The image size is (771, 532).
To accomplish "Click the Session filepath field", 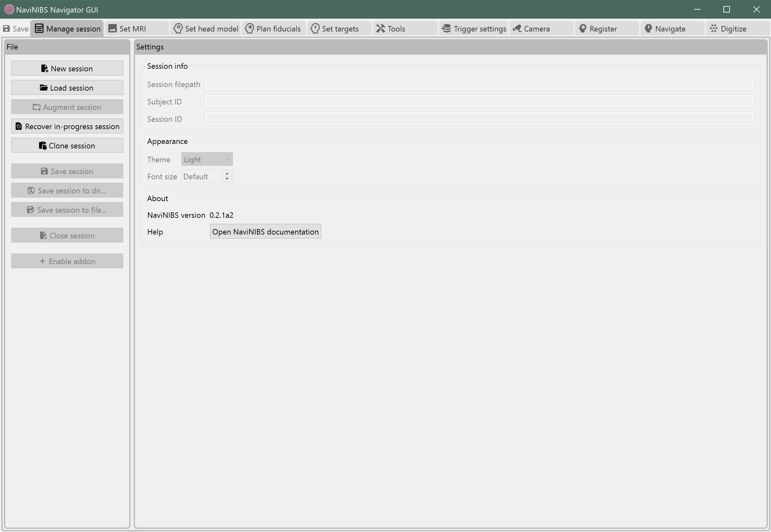I will tap(479, 84).
